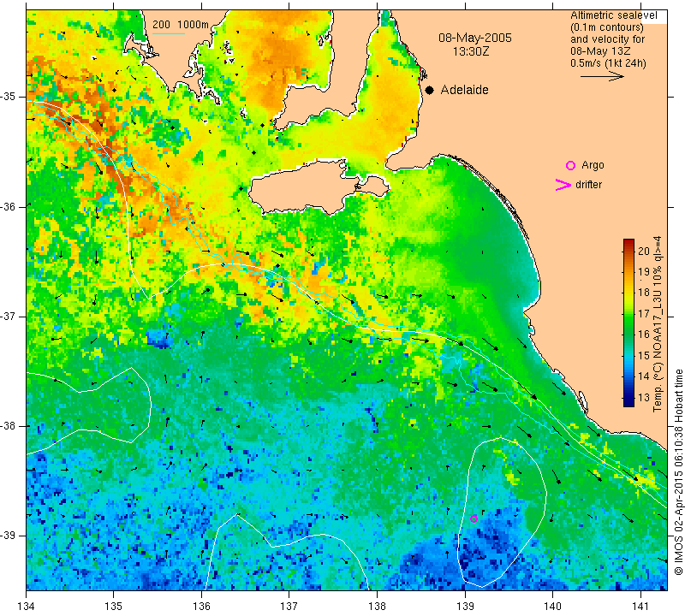Click the longitude axis label 141

pos(640,606)
